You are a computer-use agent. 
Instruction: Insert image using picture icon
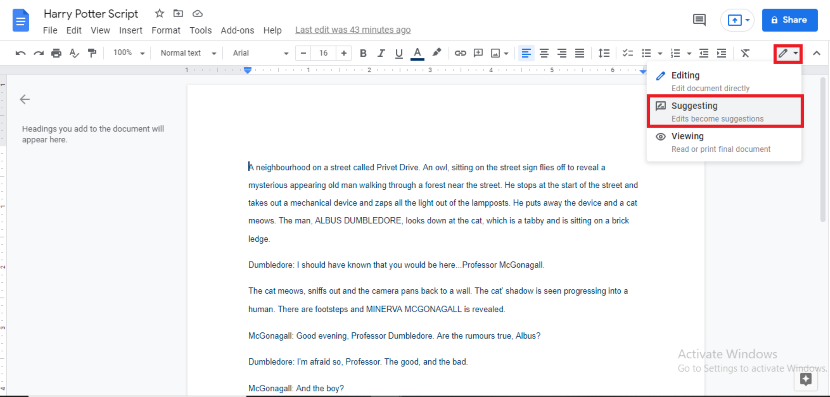(x=496, y=53)
